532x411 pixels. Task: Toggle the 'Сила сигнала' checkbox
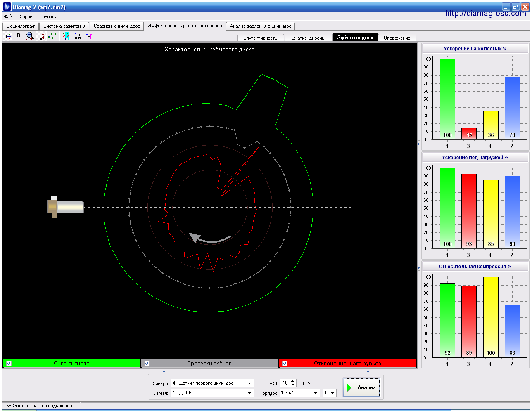click(9, 364)
